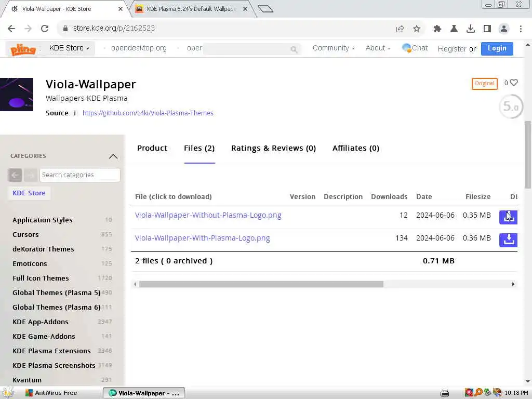Open the Affiliates (0) tab

(355, 148)
